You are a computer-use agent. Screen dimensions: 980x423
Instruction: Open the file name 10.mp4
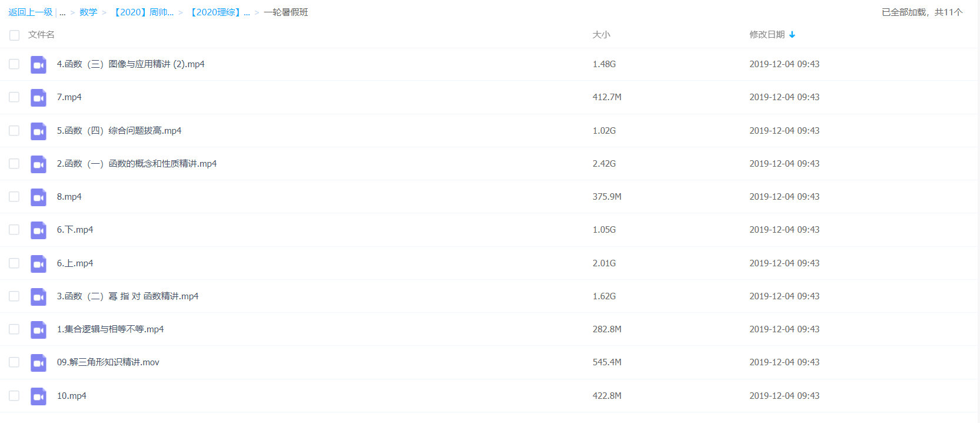(x=71, y=396)
